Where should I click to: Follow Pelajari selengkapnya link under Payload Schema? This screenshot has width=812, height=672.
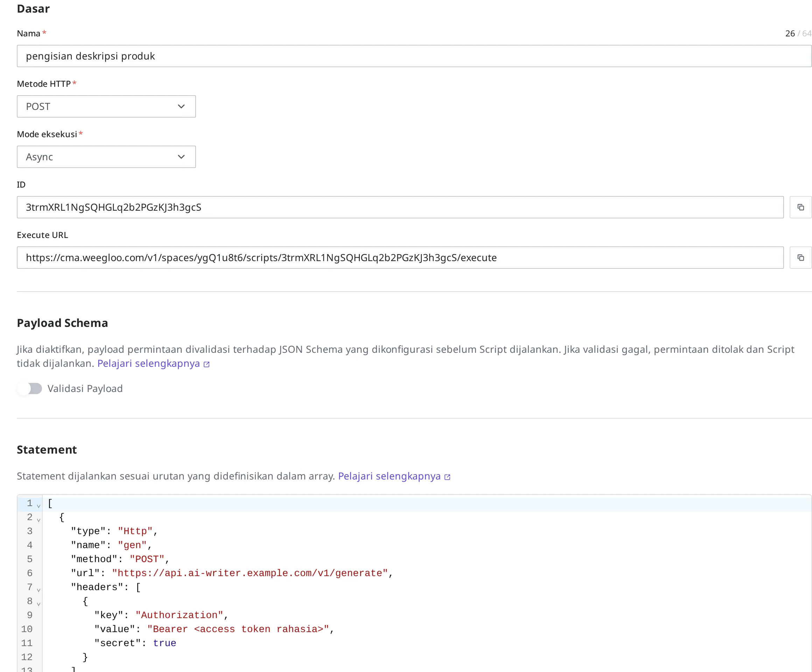[x=148, y=363]
